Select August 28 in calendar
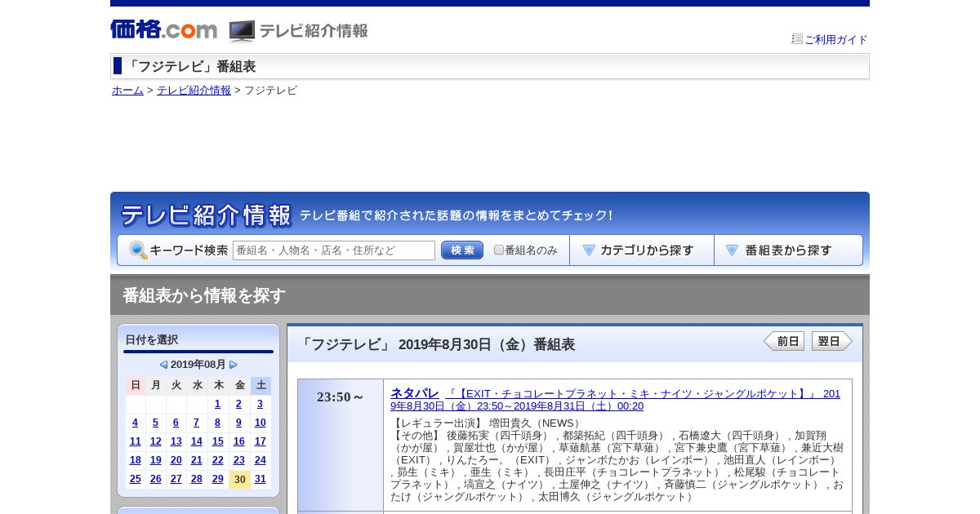 (196, 479)
